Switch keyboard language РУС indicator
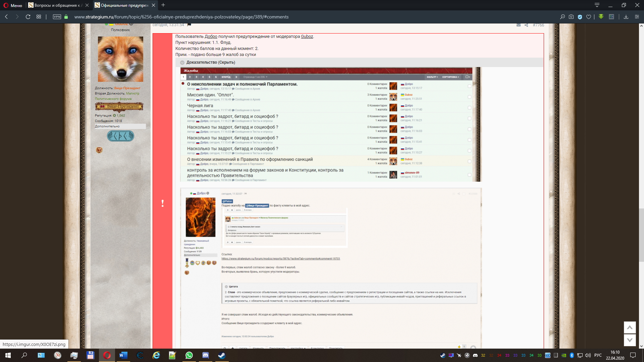Viewport: 644px width, 362px height. (x=598, y=355)
